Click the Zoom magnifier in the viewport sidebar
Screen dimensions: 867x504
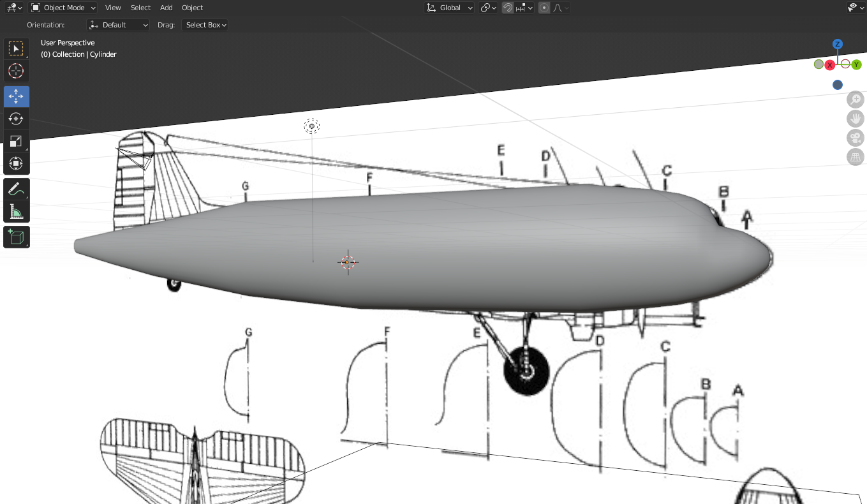[x=855, y=99]
